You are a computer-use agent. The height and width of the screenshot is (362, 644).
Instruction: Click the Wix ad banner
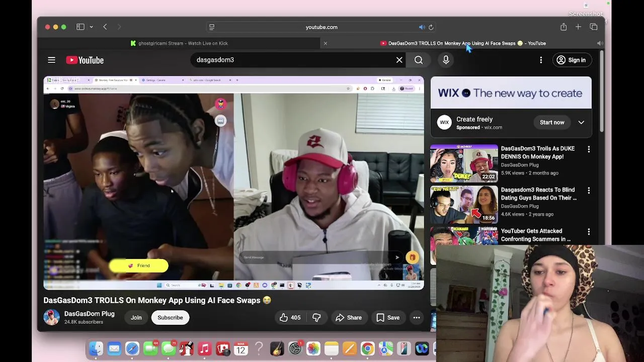pos(511,93)
